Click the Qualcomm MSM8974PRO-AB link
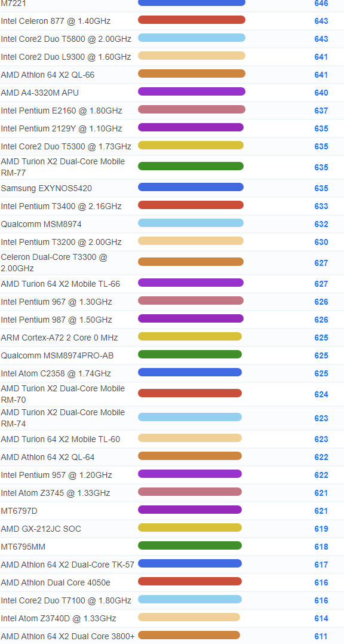 tap(57, 355)
